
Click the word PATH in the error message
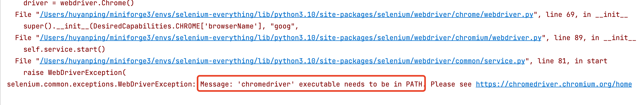click(x=414, y=84)
